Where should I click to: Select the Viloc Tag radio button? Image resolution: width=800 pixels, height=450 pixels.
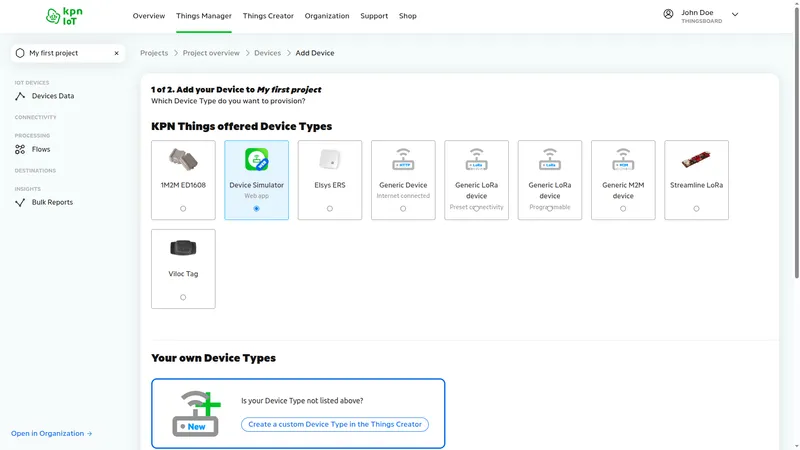tap(183, 297)
